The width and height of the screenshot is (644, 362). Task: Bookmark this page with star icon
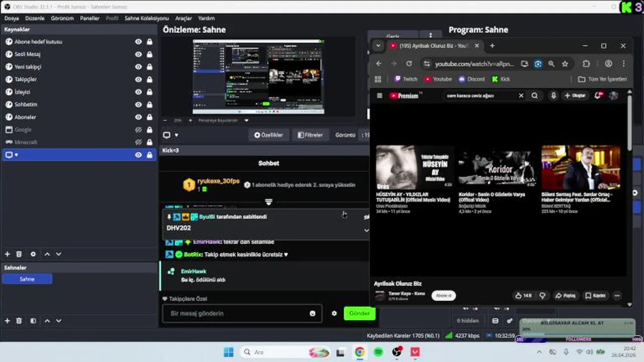click(x=565, y=64)
